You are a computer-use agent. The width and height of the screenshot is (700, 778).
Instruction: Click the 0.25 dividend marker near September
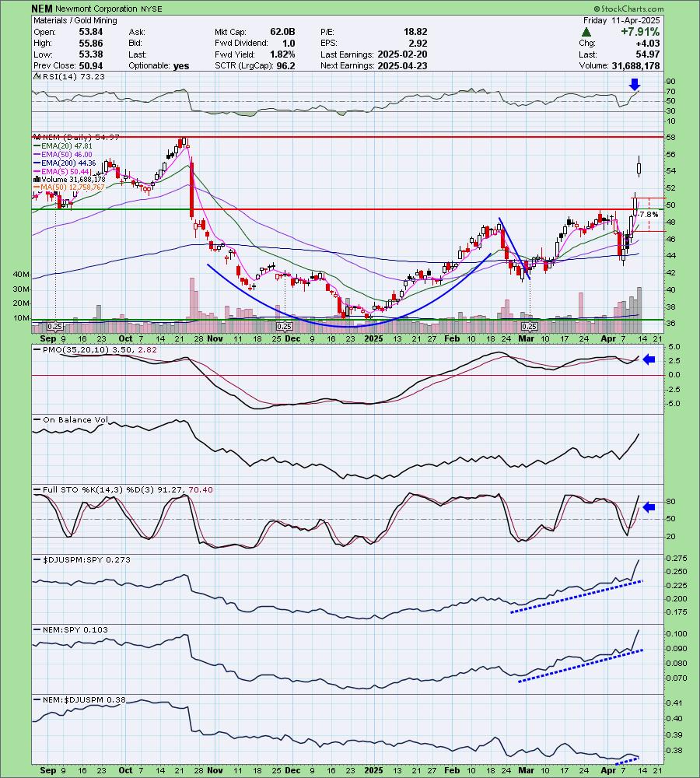55,327
